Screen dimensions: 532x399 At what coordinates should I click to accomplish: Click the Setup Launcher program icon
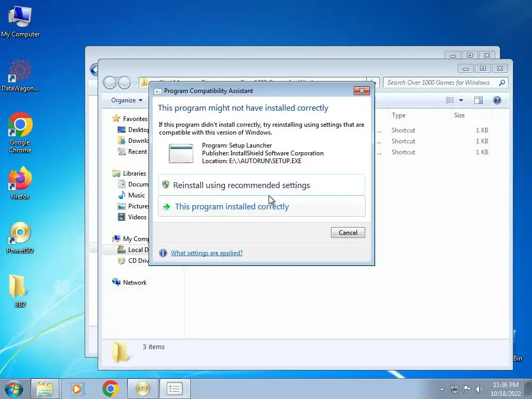coord(181,153)
